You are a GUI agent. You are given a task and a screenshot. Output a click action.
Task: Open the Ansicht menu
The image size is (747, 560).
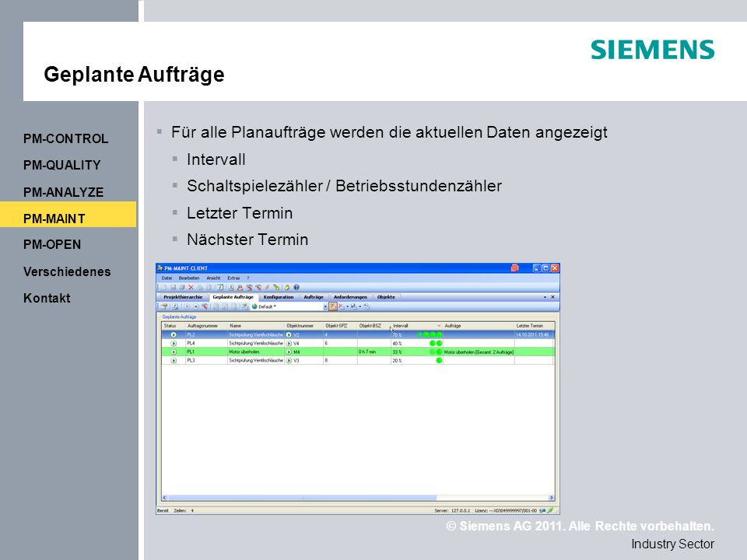coord(213,278)
